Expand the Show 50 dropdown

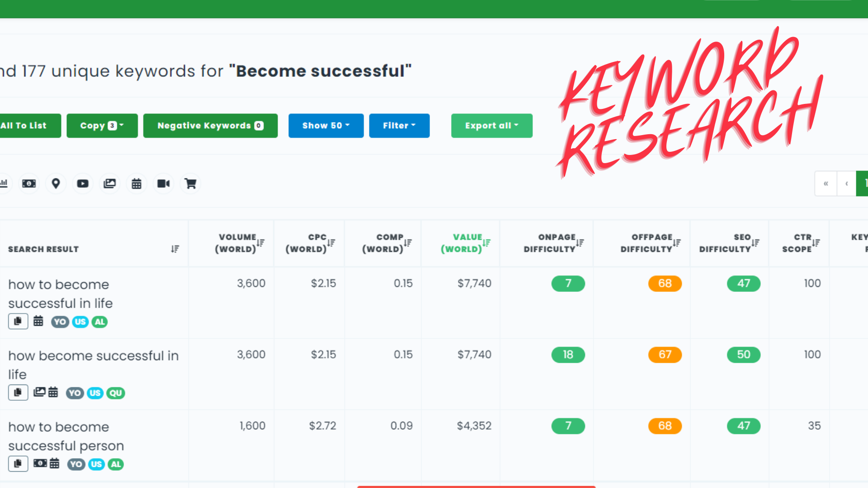coord(326,126)
